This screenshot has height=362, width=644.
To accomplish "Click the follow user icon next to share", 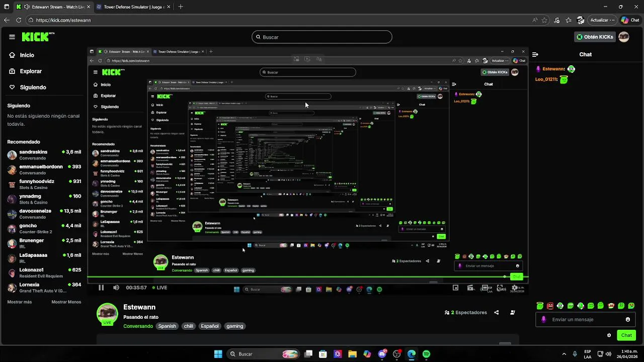I will point(513,312).
